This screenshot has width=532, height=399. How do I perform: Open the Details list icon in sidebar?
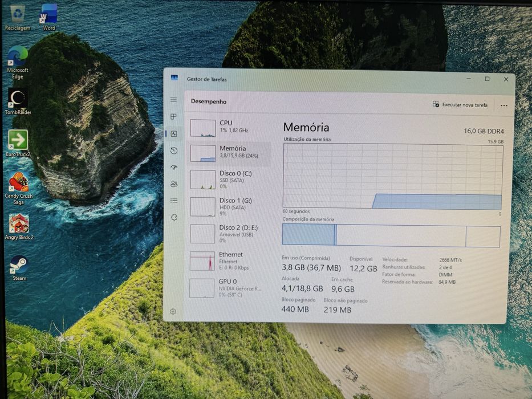(174, 201)
